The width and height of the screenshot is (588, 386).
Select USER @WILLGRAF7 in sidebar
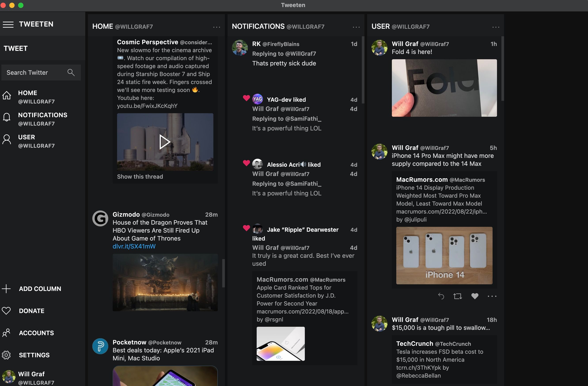(42, 141)
